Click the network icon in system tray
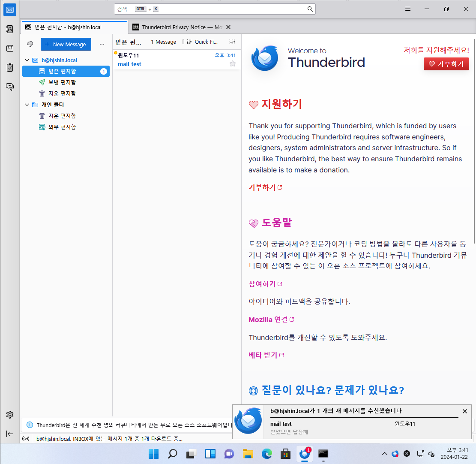Viewport: 476px width, 464px height. 420,454
